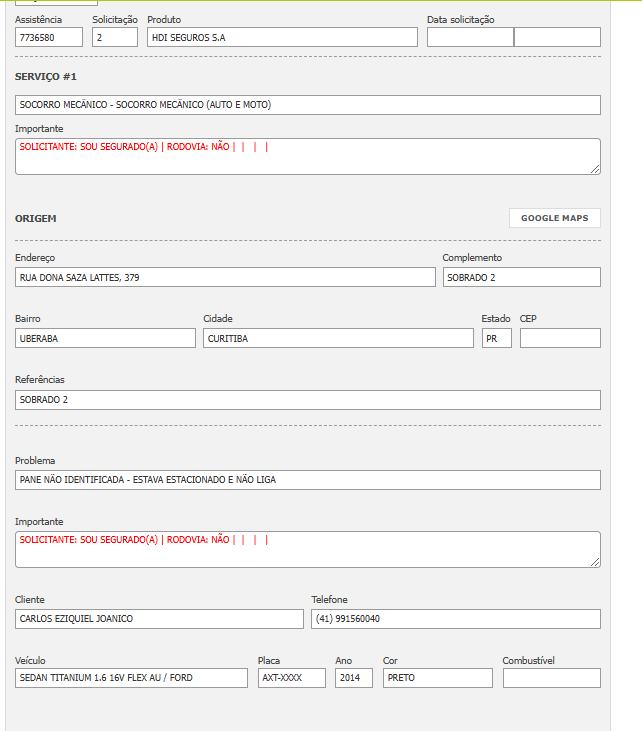This screenshot has height=731, width=642.
Task: Click the second Data solicitação box
Action: pos(557,37)
